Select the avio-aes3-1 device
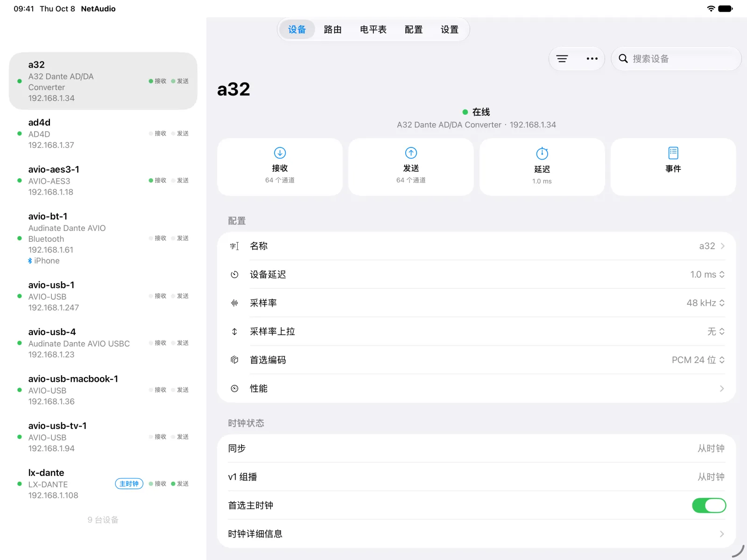The width and height of the screenshot is (747, 560). coord(103,181)
